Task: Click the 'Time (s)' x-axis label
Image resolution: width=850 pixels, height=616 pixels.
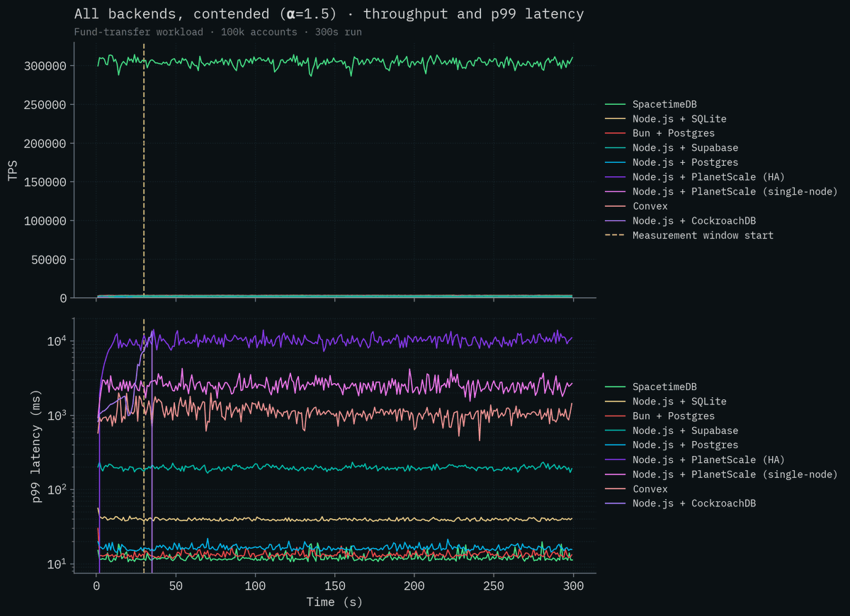Action: (x=334, y=602)
